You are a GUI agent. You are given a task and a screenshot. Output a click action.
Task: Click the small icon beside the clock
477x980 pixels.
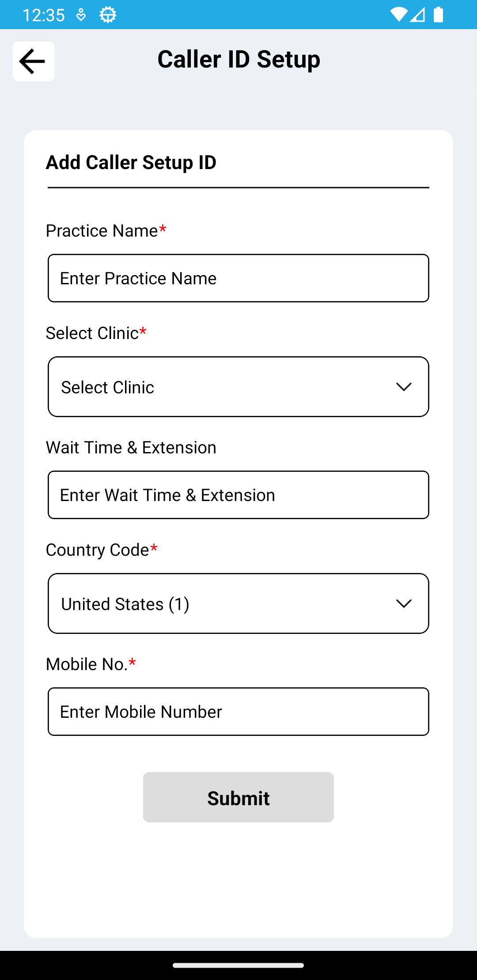(x=81, y=15)
